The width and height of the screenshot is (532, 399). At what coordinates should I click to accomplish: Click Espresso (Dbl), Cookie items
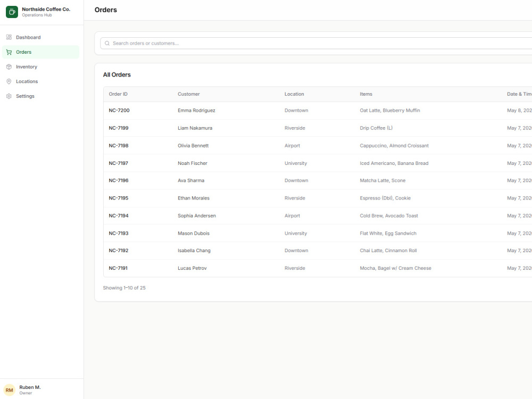click(x=385, y=198)
